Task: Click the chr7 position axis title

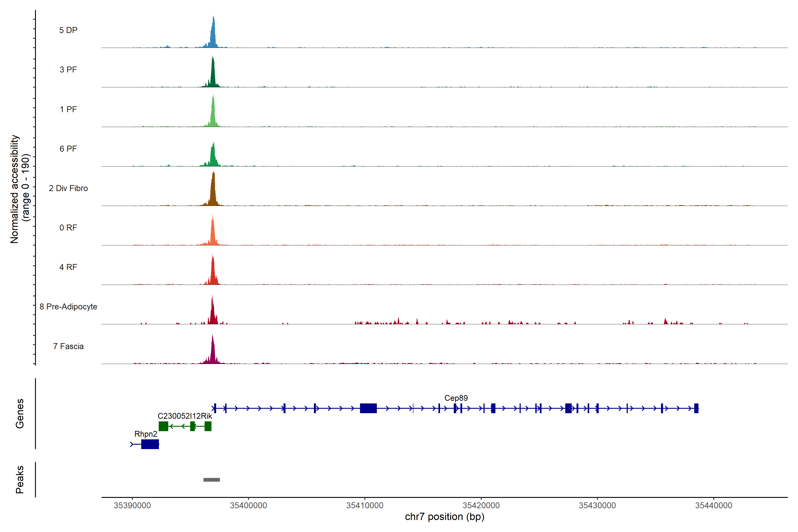Action: [444, 517]
